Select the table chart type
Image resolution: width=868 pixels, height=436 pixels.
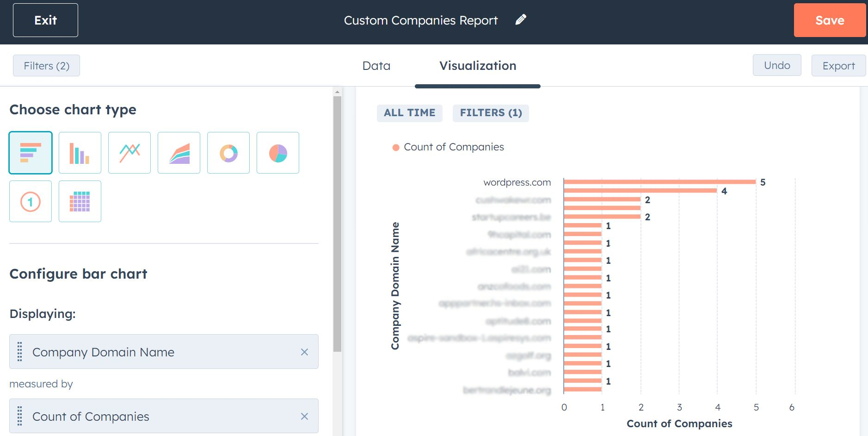(80, 201)
